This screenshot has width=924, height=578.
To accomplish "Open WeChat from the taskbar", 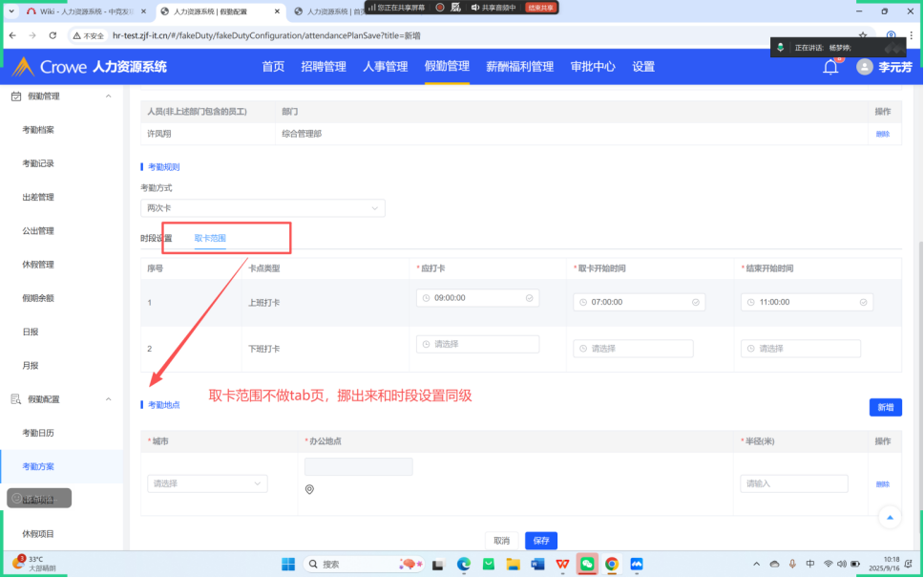I will click(587, 565).
